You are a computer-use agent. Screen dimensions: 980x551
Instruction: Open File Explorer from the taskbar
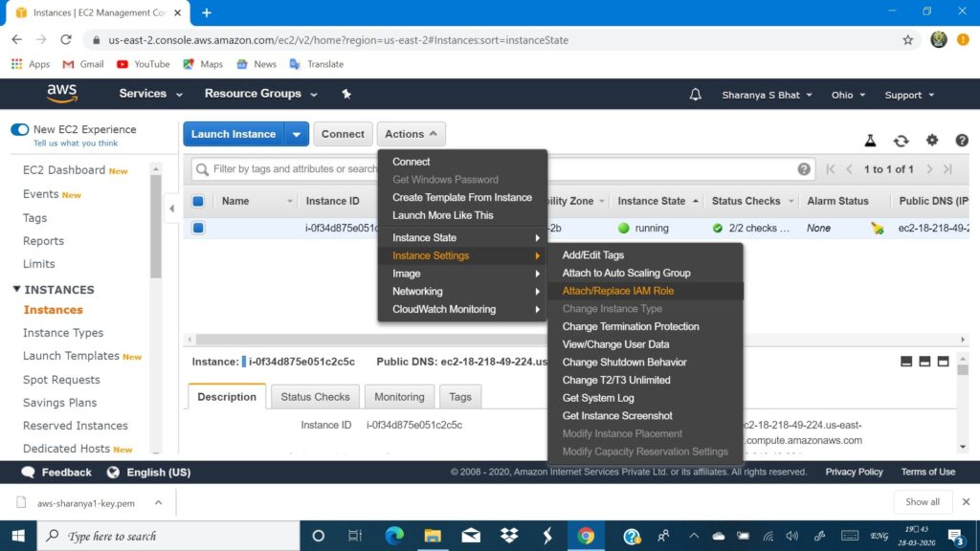[432, 536]
